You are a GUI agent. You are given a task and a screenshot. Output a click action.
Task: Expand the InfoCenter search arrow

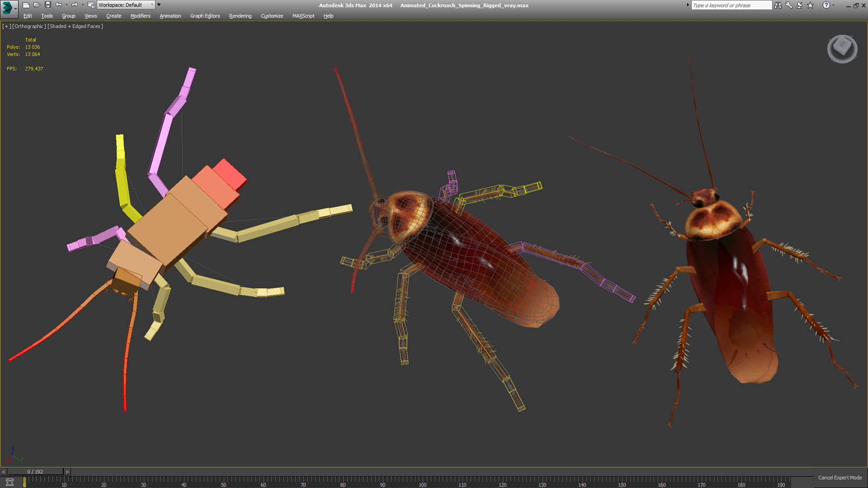[x=688, y=5]
